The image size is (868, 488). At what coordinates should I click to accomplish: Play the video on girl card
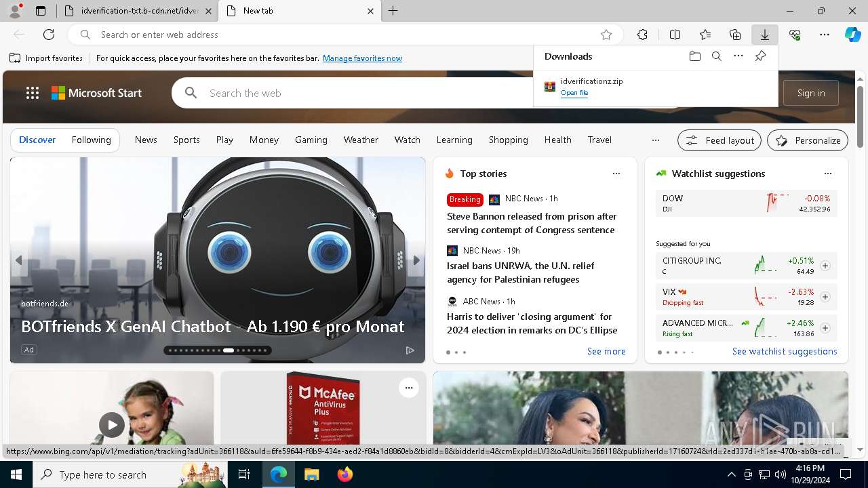point(112,425)
